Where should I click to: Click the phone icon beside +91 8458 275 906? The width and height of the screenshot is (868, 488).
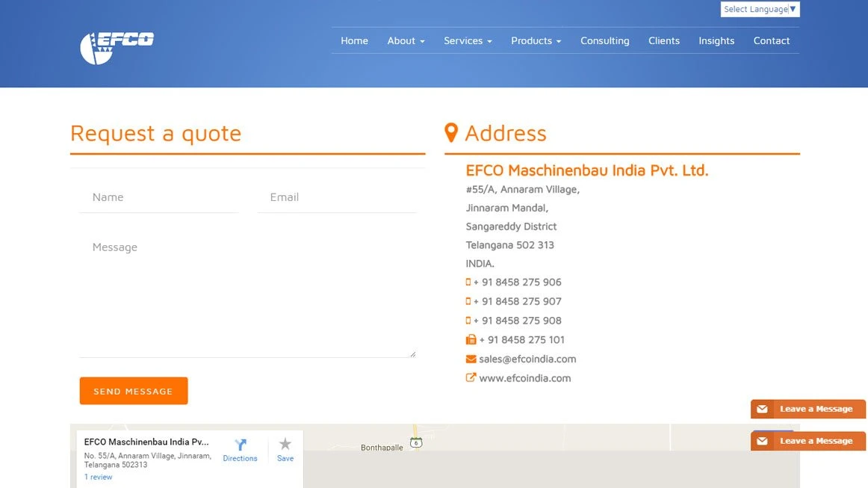tap(468, 282)
